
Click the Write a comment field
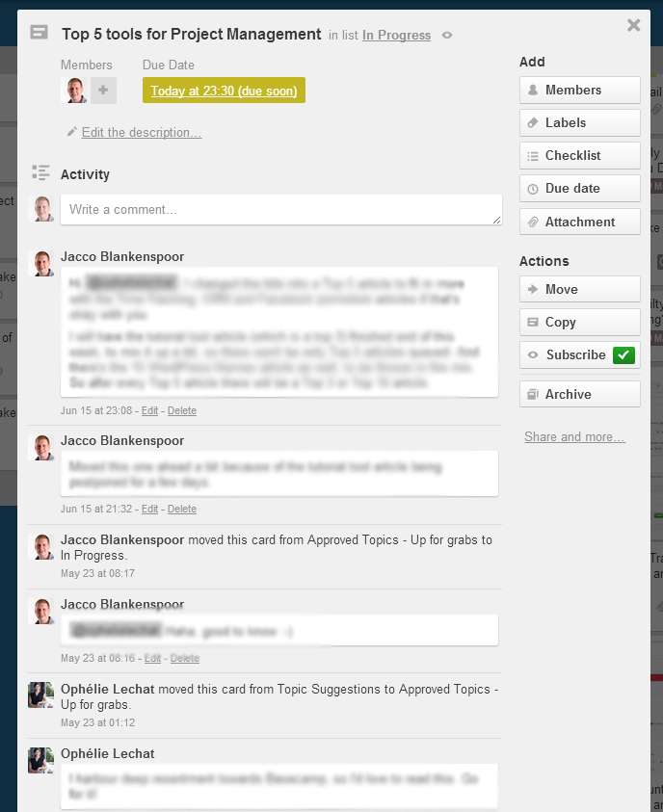[x=281, y=210]
